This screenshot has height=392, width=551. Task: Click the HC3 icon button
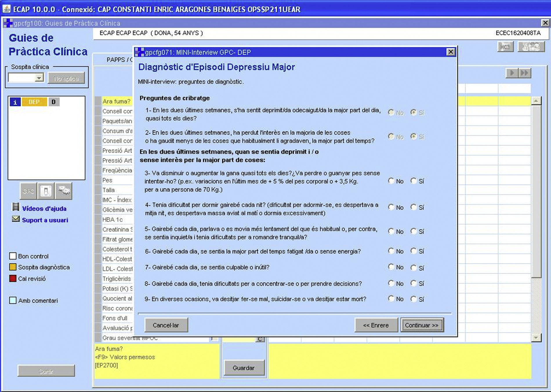click(x=505, y=47)
